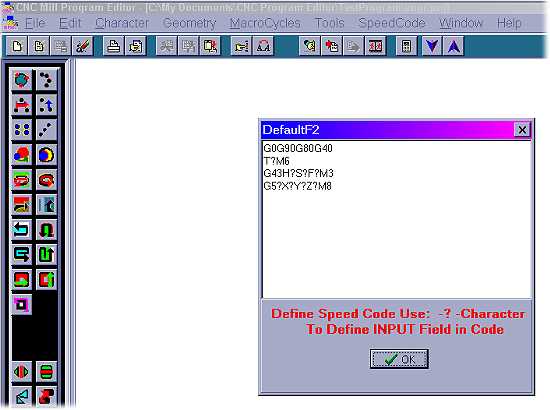
Task: Open the Tools menu
Action: point(329,23)
